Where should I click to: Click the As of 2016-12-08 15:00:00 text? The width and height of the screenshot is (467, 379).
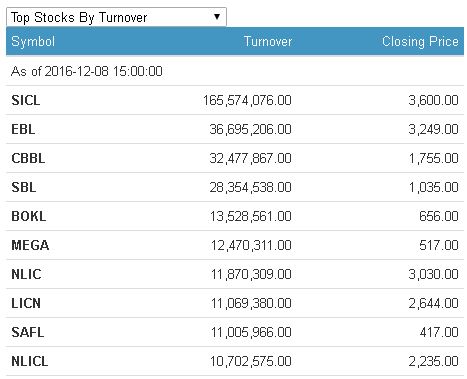tap(87, 71)
